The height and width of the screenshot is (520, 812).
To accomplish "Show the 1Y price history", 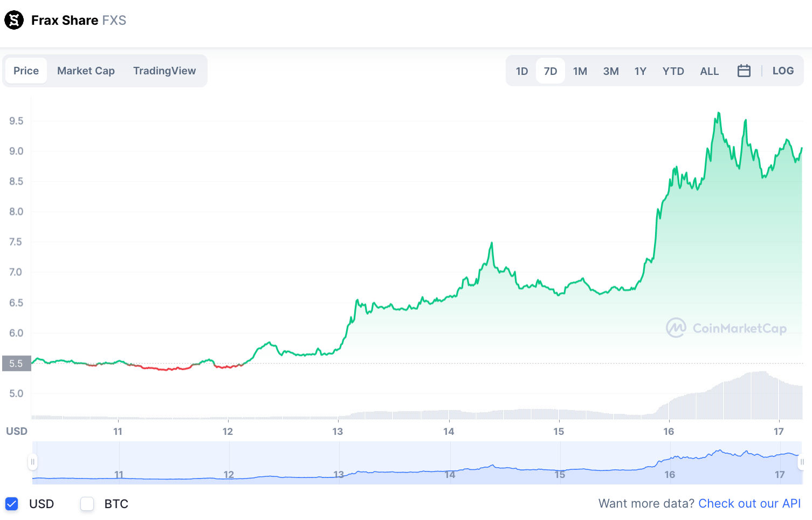I will coord(641,71).
